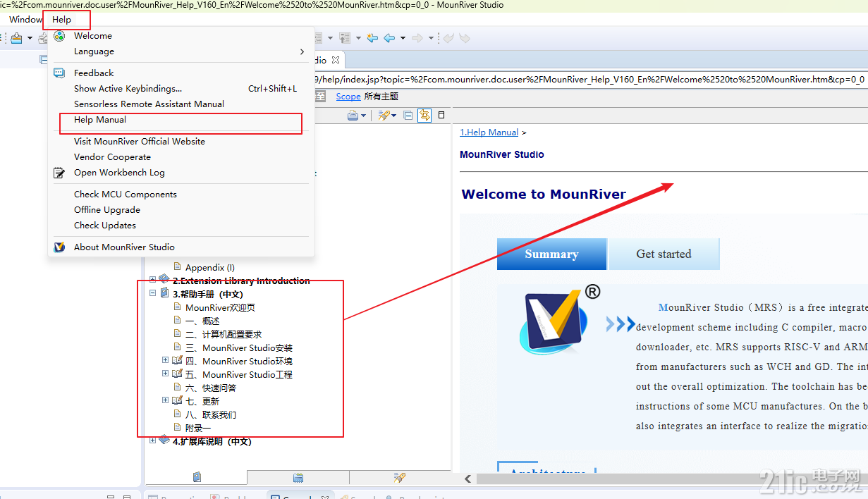The image size is (868, 499).
Task: Switch to Contents tab at bottom
Action: click(196, 478)
